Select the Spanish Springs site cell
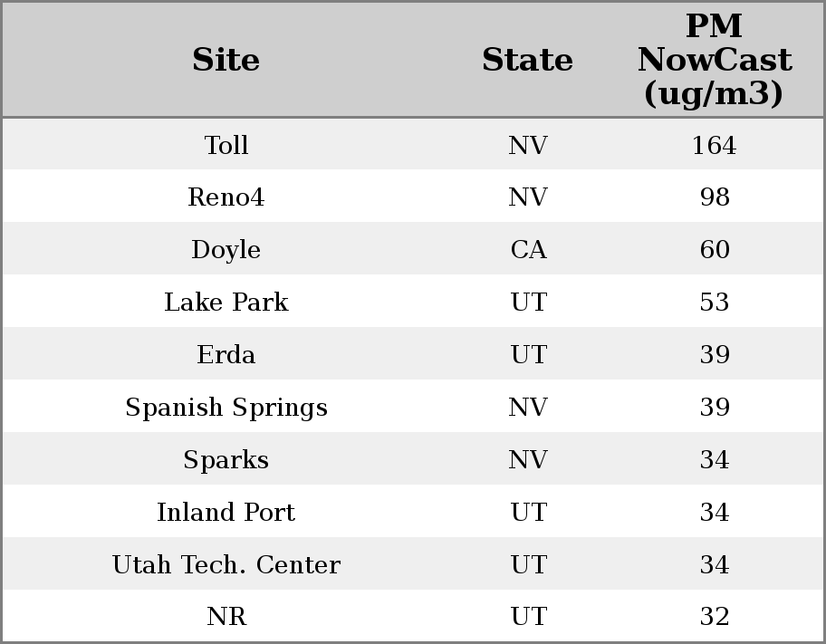The image size is (826, 644). 226,408
